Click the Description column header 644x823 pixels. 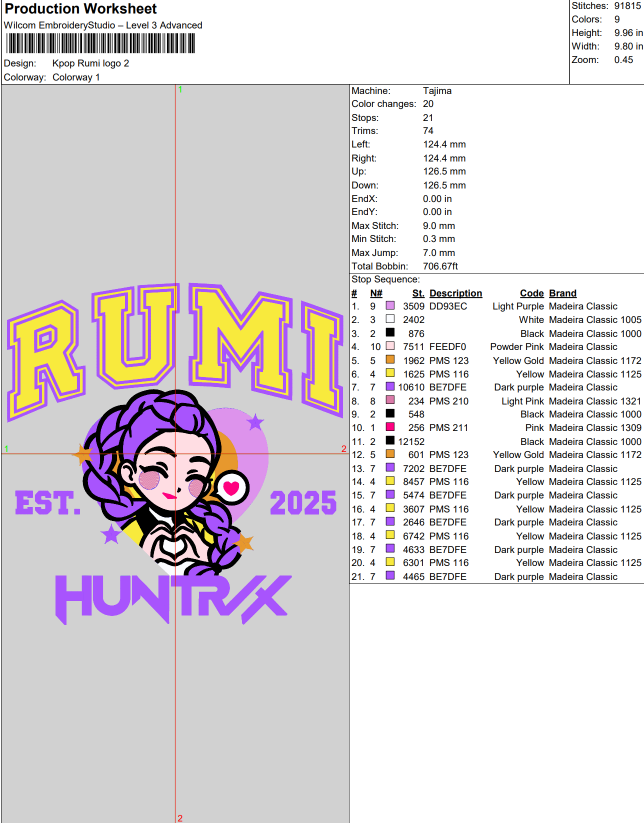pos(455,293)
